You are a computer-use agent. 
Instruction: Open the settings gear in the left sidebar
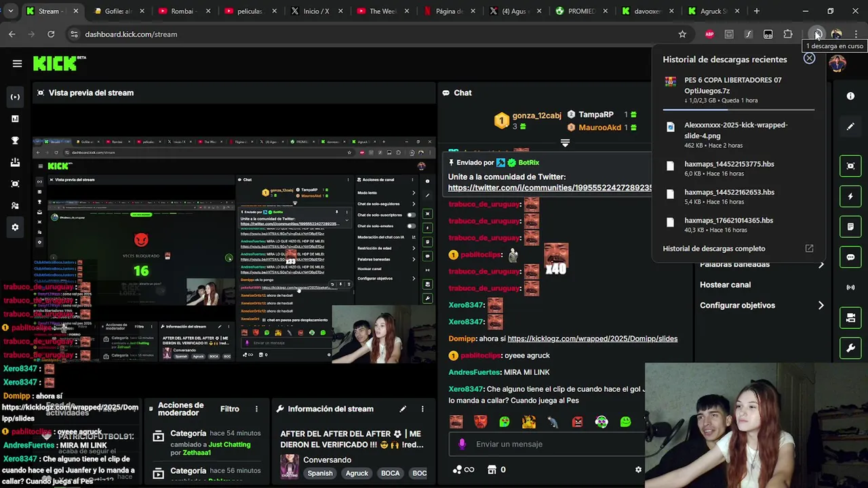point(15,227)
